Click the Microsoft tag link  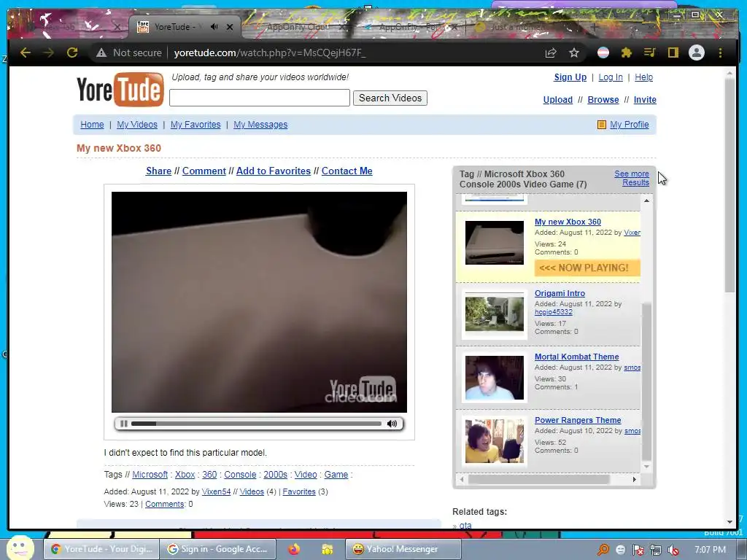pyautogui.click(x=150, y=475)
